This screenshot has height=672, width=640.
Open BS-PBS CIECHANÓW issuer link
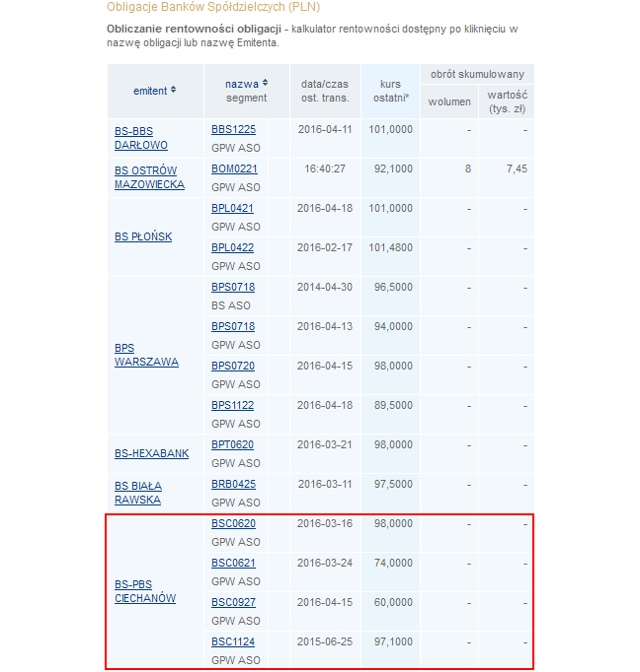[x=145, y=591]
